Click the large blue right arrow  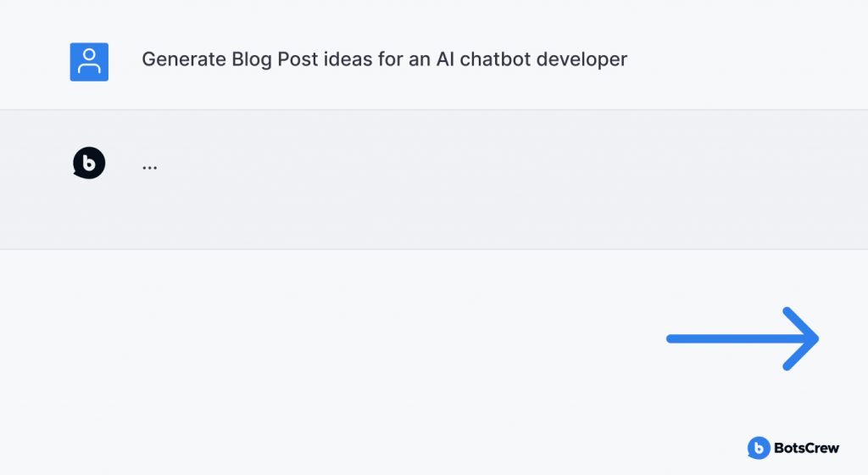743,338
